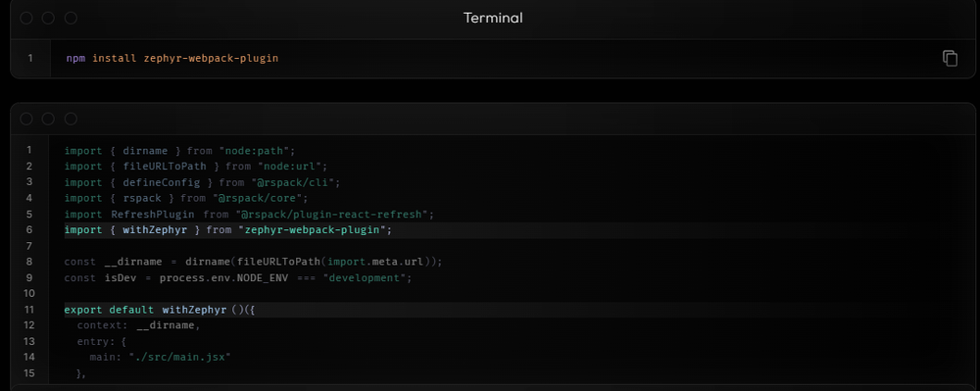Click the "zephyr-webpack-plugin" string in line 6
Screen dimensions: 980x391
313,230
